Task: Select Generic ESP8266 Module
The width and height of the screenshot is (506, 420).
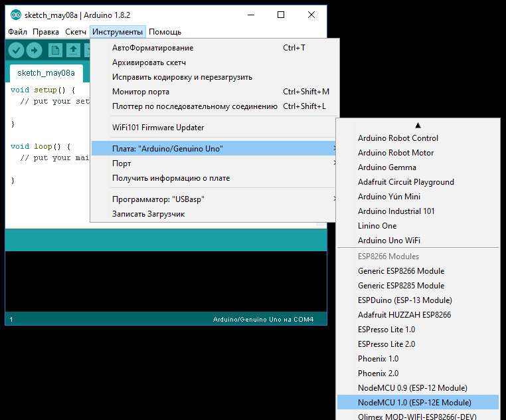Action: (x=418, y=270)
